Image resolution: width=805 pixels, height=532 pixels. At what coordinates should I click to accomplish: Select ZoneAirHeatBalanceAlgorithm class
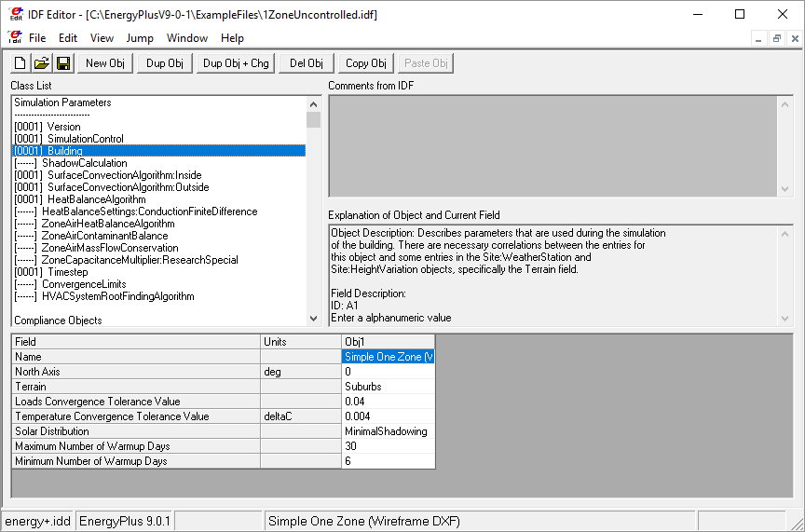(159, 224)
